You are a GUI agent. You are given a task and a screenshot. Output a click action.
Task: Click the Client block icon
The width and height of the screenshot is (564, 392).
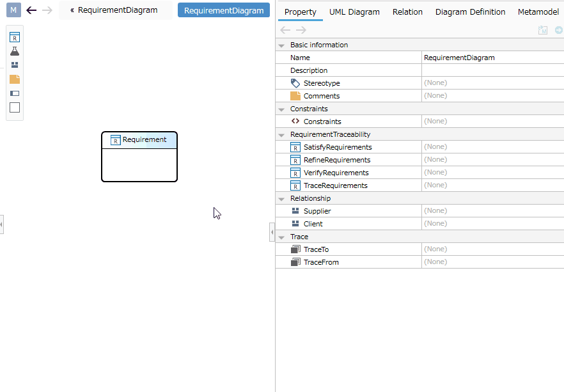tap(295, 223)
